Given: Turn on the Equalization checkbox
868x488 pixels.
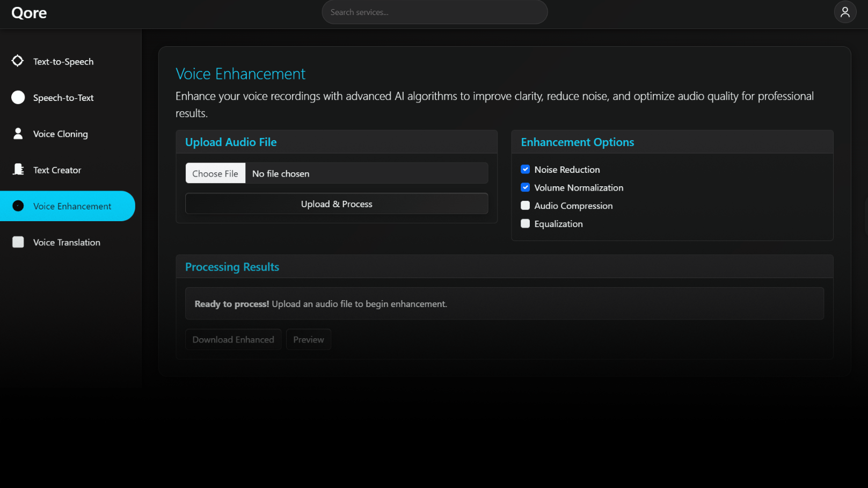Looking at the screenshot, I should pyautogui.click(x=525, y=224).
